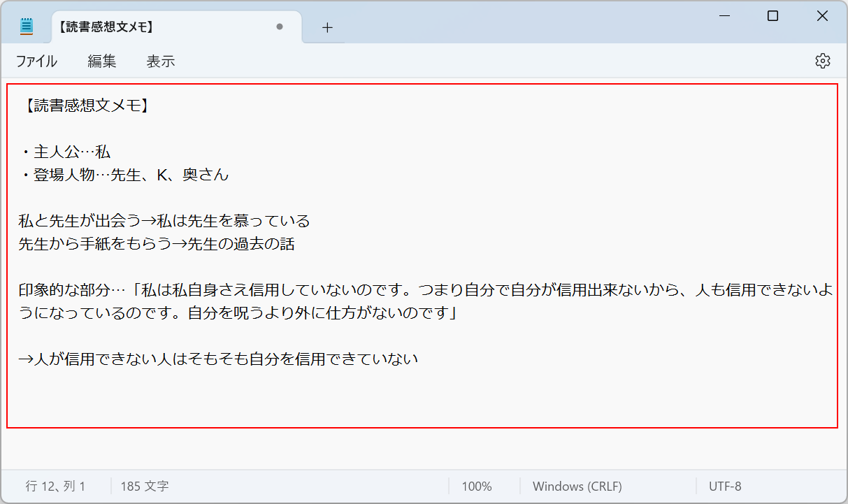Viewport: 848px width, 504px height.
Task: Open the 編集 menu
Action: [x=102, y=62]
